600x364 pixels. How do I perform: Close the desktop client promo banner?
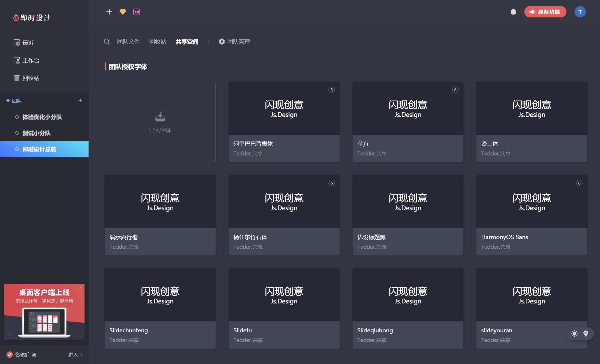[81, 288]
